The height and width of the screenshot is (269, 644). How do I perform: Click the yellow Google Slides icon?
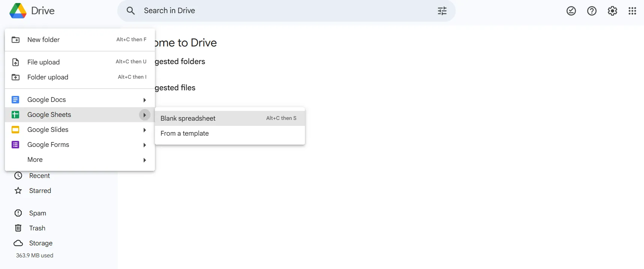coord(15,130)
